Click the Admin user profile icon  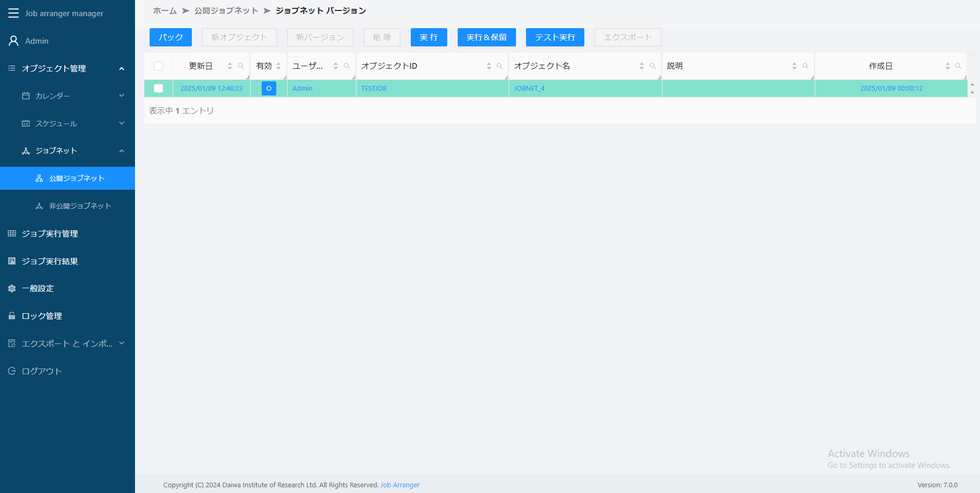(x=14, y=41)
